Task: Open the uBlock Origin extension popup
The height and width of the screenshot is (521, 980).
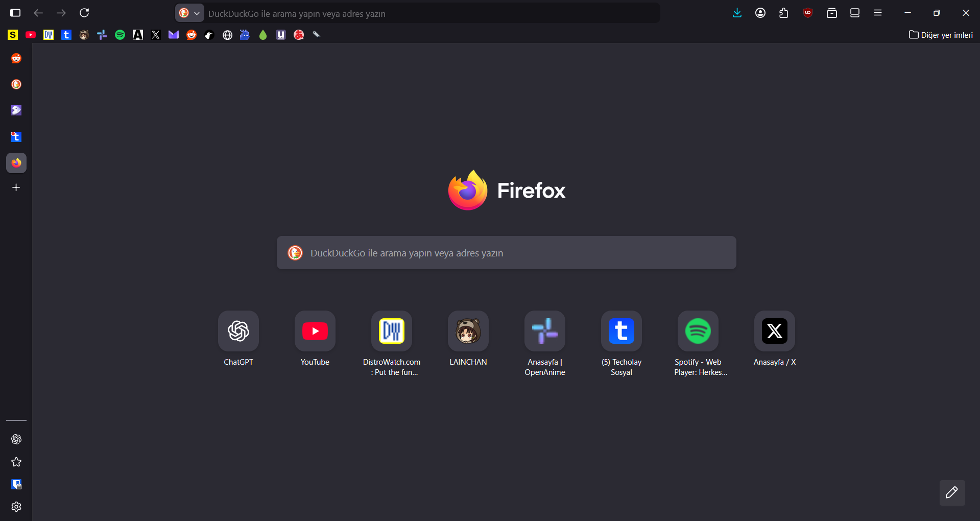Action: (x=808, y=13)
